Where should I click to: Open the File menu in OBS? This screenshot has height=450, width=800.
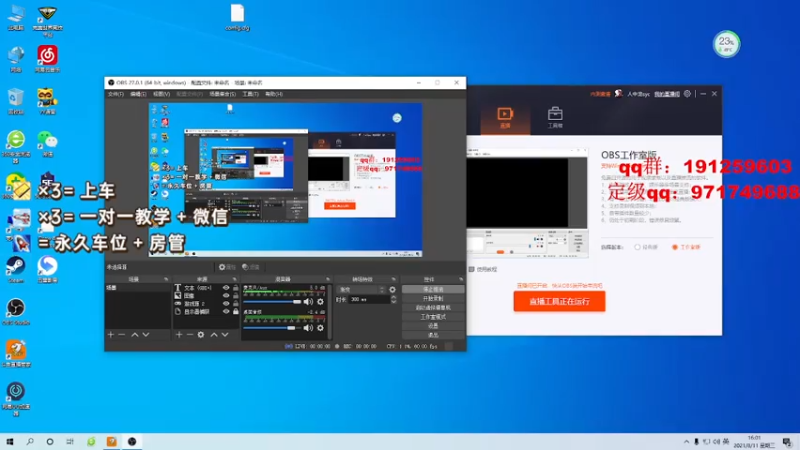click(x=116, y=94)
